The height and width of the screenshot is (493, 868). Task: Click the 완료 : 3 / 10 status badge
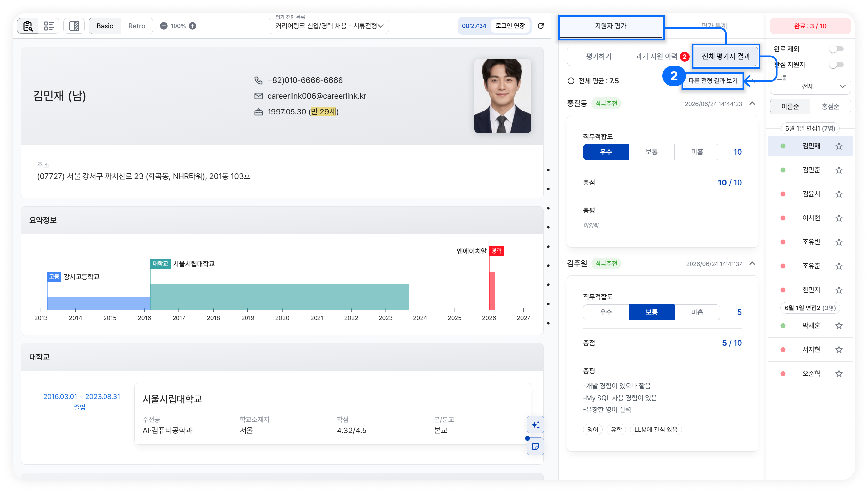tap(810, 26)
